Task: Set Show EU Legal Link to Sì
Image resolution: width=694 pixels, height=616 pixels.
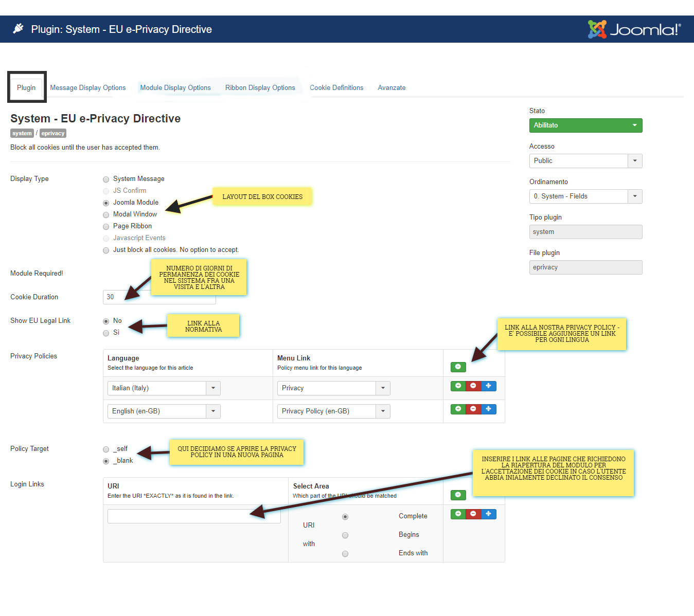Action: click(x=106, y=333)
